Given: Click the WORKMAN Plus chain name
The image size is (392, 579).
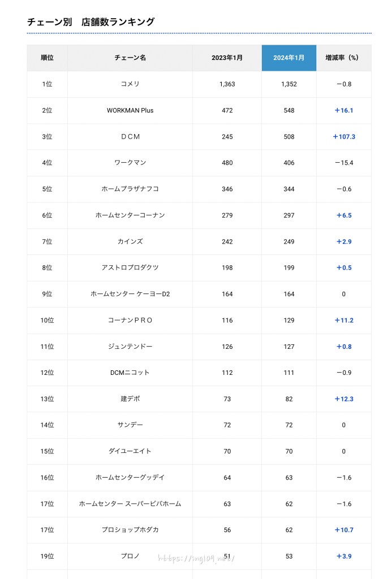Looking at the screenshot, I should click(x=130, y=110).
